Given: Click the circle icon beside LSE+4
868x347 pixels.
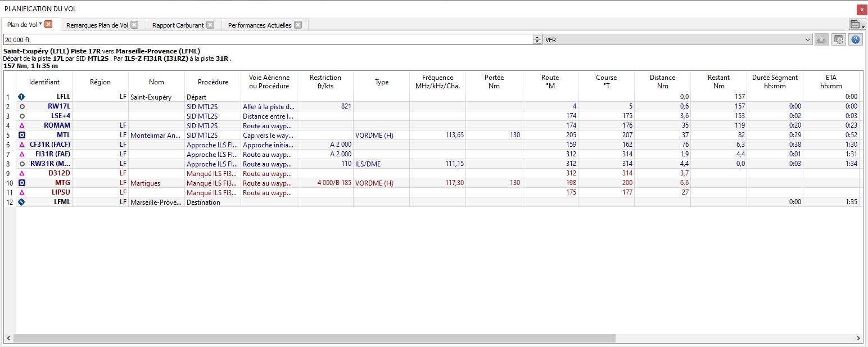Looking at the screenshot, I should (x=21, y=116).
